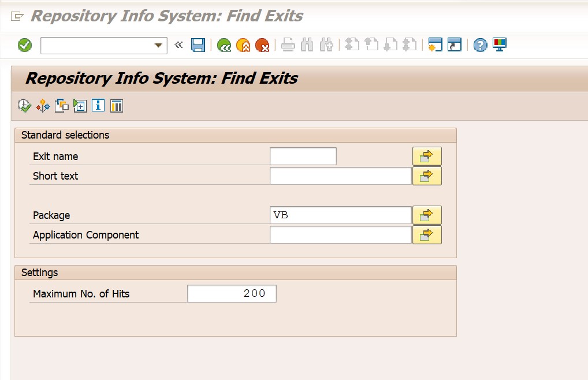Click the Previous Page icon
588x380 pixels.
371,44
